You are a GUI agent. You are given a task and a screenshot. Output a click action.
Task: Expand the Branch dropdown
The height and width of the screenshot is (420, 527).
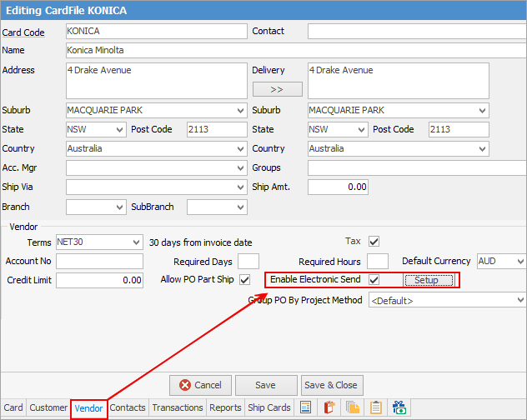[119, 207]
